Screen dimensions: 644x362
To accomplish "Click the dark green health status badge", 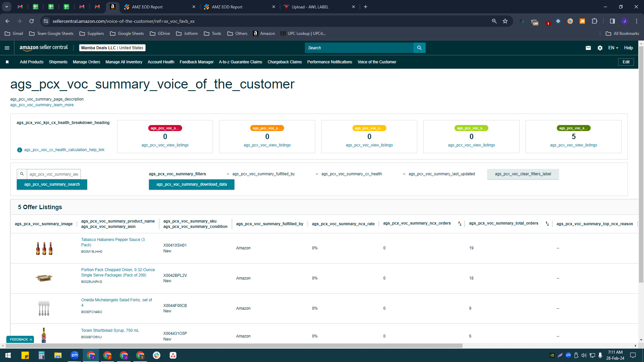I will [x=574, y=128].
